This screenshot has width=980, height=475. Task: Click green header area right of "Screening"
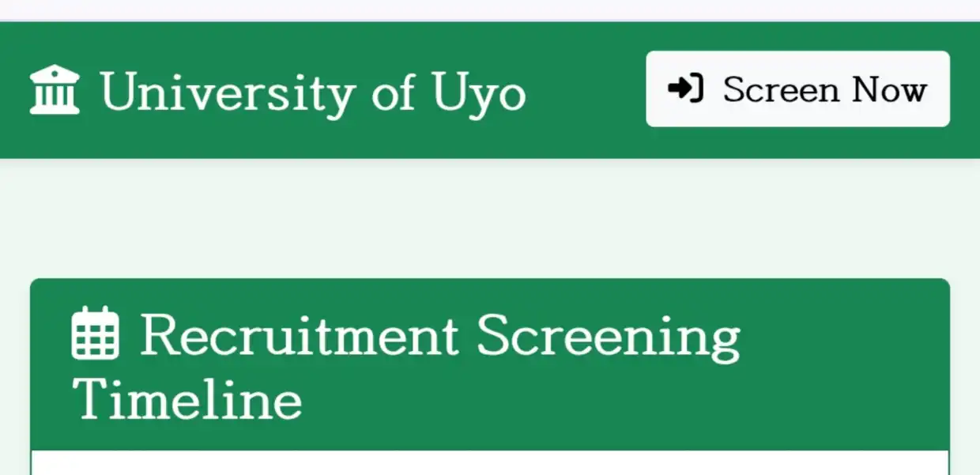click(x=845, y=337)
